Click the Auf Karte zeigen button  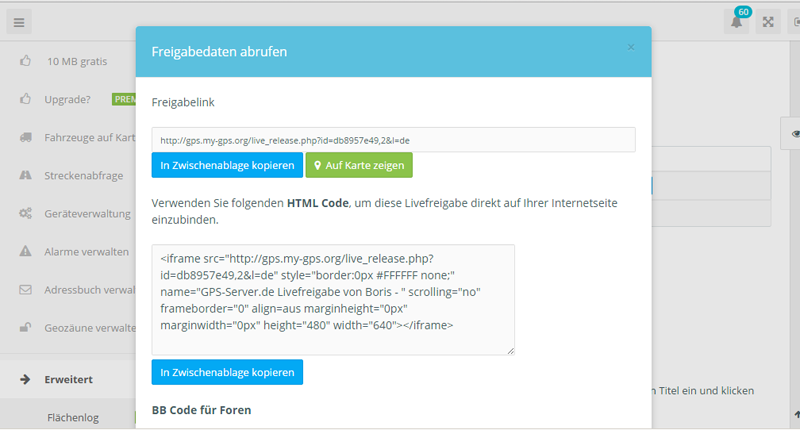359,165
